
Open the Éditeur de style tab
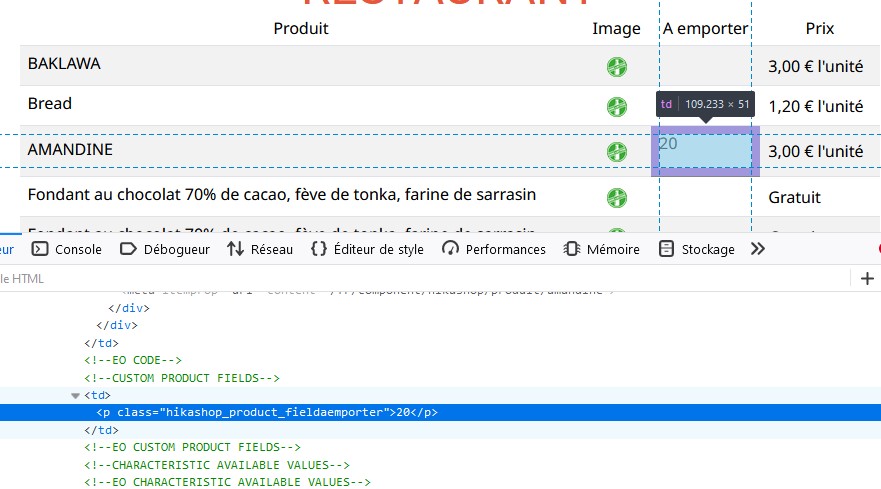point(367,249)
